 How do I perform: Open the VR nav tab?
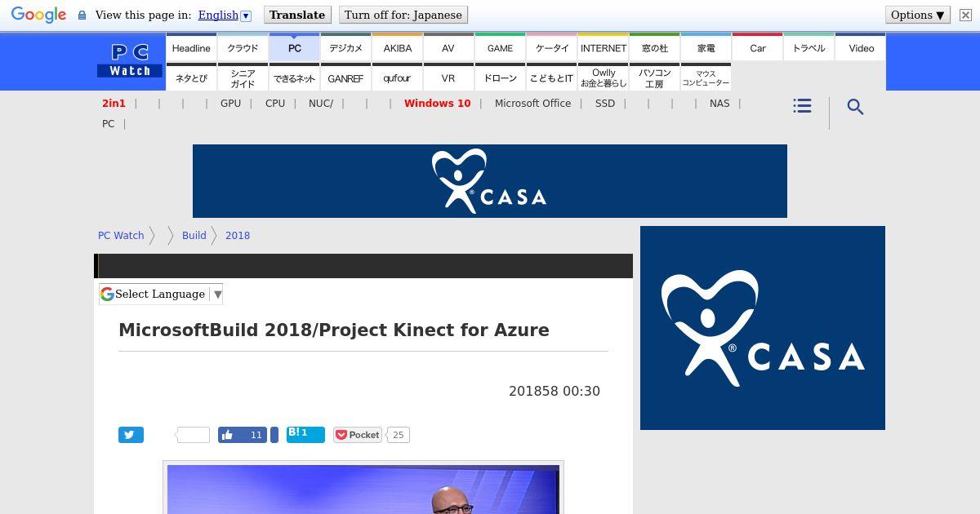(448, 78)
